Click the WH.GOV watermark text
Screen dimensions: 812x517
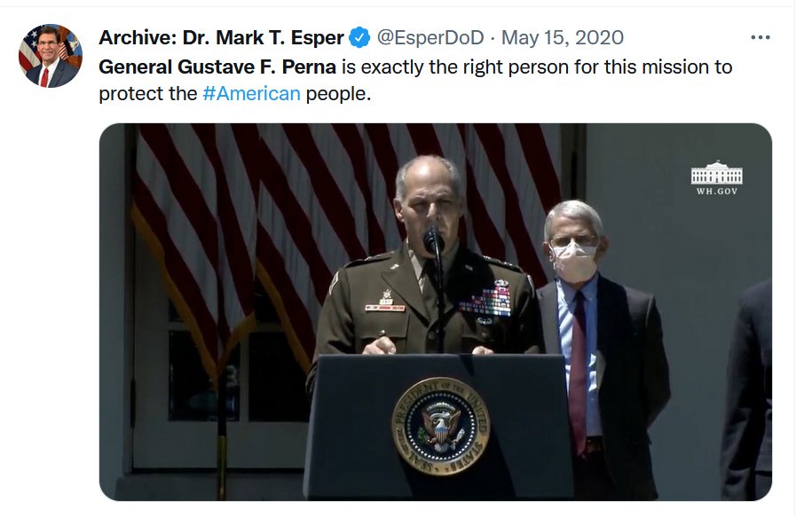tap(717, 192)
